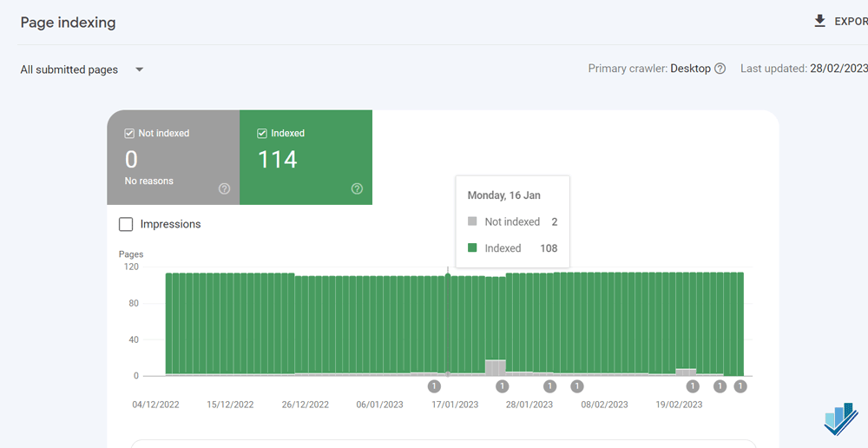
Task: Click the dropdown arrow beside All submitted pages
Action: [x=140, y=69]
